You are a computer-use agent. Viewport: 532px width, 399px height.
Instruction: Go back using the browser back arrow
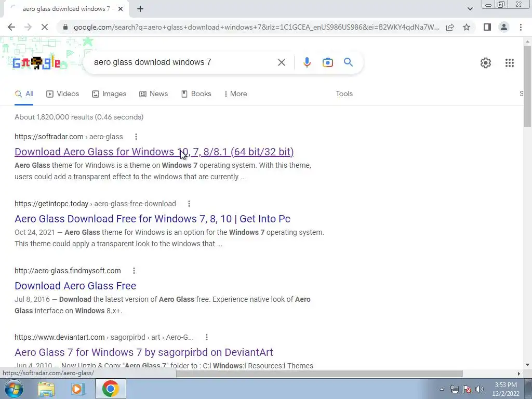[x=11, y=27]
